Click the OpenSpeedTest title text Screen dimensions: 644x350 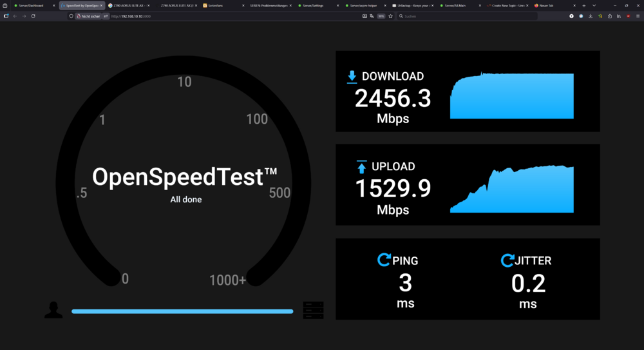tap(184, 177)
